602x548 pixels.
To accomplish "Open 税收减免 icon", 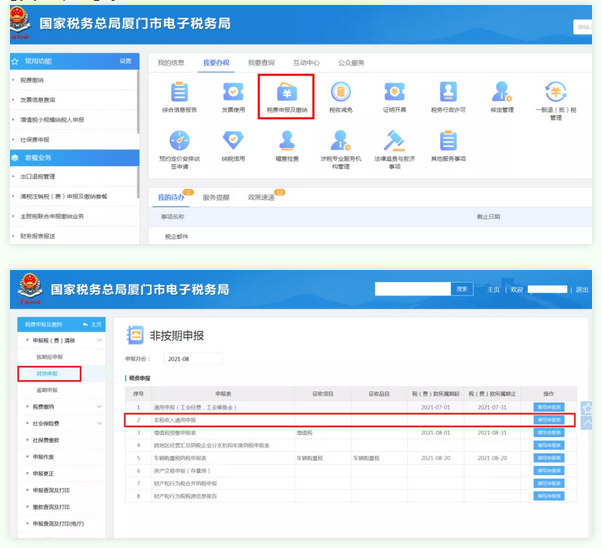I will coord(341,94).
